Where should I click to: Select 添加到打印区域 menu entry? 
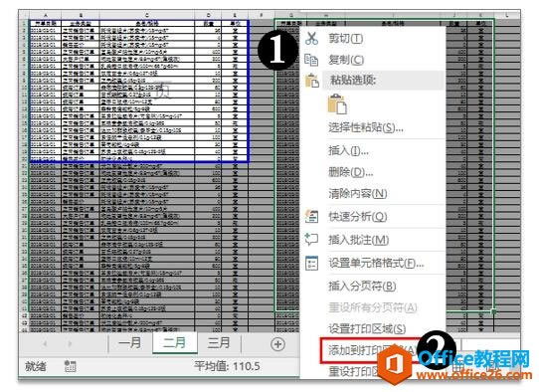(x=371, y=350)
